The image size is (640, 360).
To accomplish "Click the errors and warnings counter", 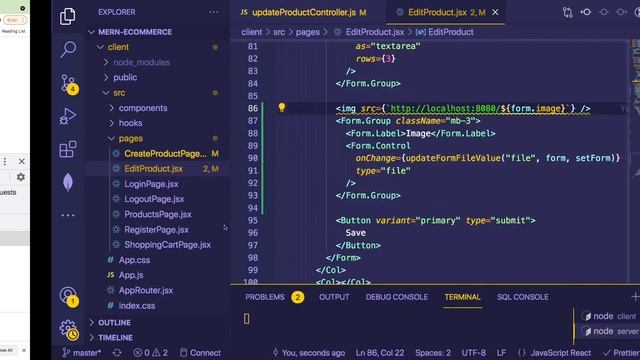I will [x=151, y=353].
